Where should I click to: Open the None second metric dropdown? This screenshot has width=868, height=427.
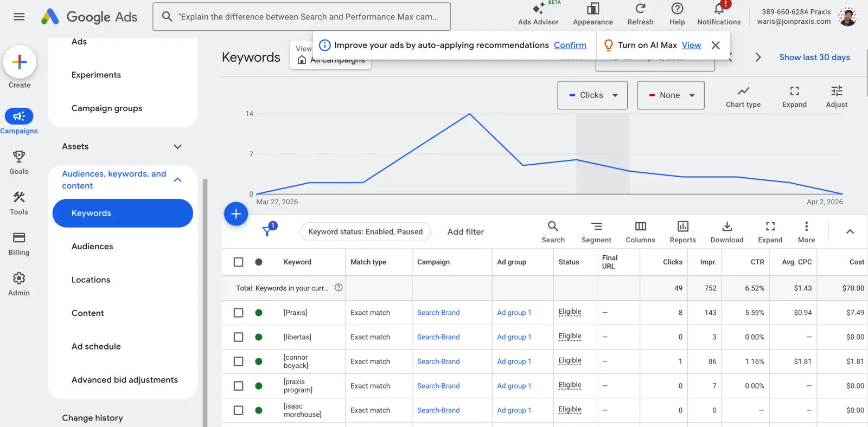671,95
